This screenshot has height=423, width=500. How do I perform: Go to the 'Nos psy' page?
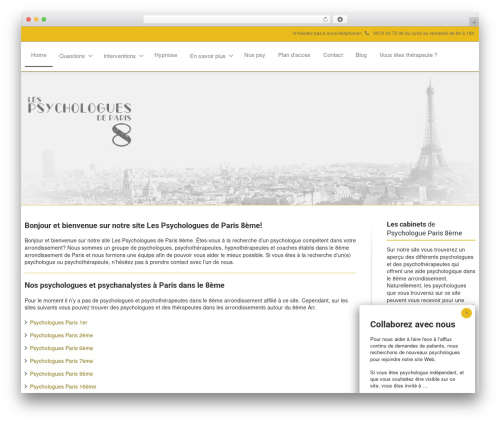pos(254,55)
